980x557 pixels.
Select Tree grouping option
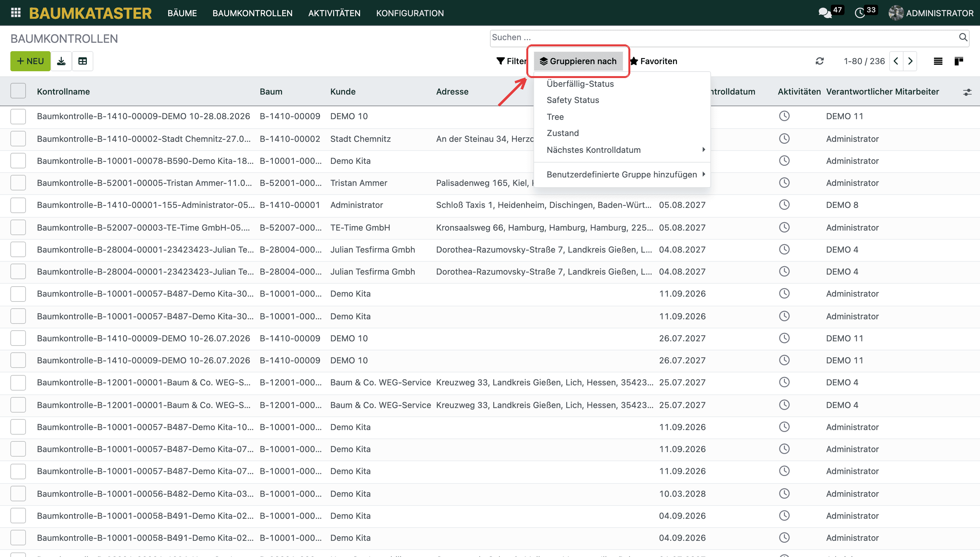(623, 117)
